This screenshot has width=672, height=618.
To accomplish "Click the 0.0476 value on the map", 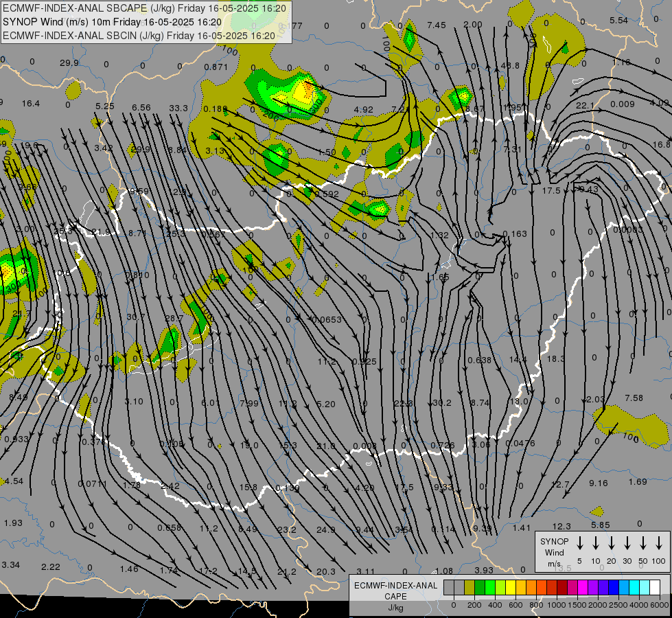I will (x=520, y=443).
